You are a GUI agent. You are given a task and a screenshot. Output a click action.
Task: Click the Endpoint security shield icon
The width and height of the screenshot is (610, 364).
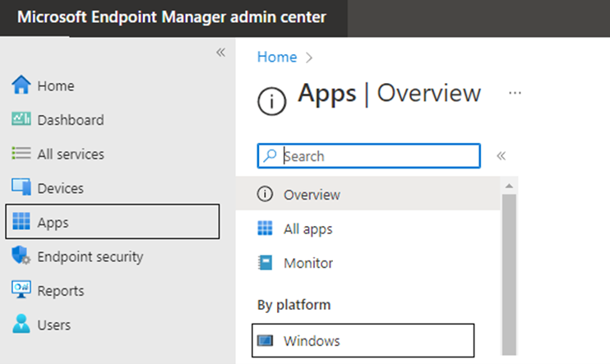[21, 256]
